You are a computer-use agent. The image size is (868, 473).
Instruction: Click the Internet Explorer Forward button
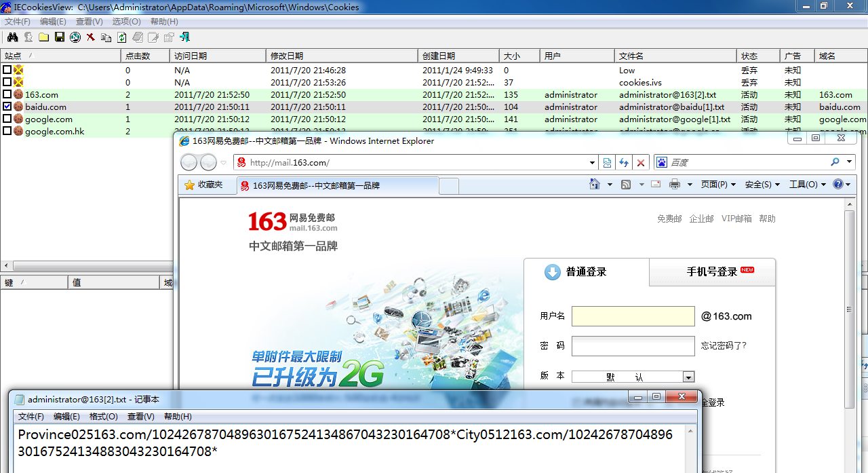click(208, 162)
